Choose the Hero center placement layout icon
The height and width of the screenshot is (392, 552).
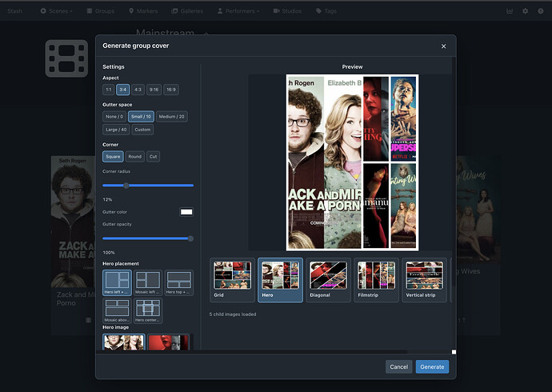tap(148, 310)
